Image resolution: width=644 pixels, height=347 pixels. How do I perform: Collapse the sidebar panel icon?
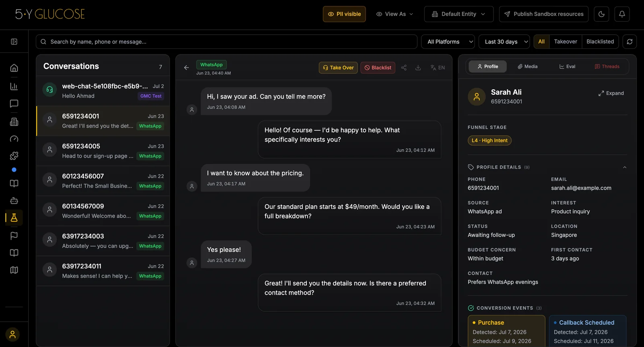pyautogui.click(x=14, y=42)
